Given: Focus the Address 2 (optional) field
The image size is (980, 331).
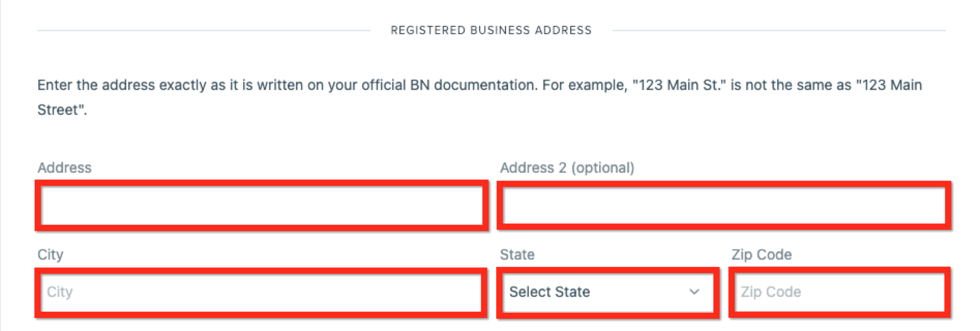Looking at the screenshot, I should pyautogui.click(x=723, y=205).
